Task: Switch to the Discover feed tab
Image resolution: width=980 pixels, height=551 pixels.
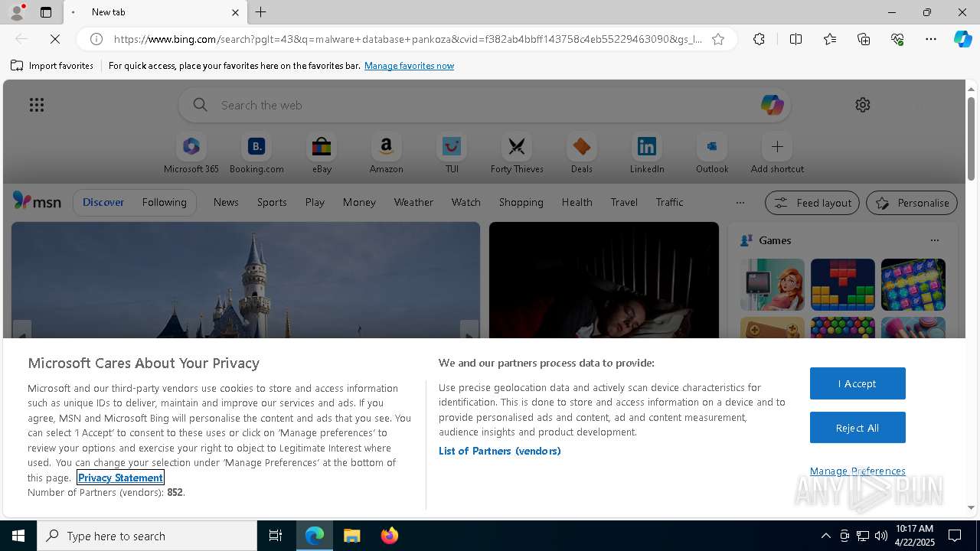Action: tap(103, 202)
